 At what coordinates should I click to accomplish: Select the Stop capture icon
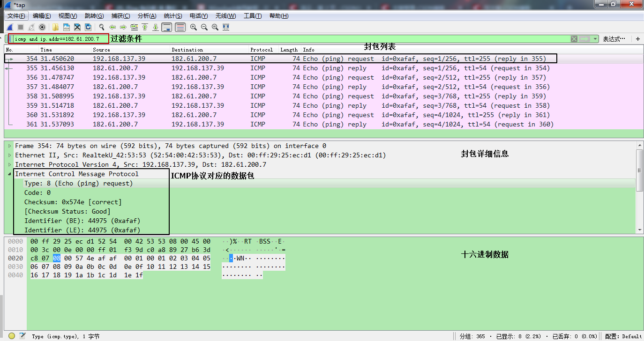(20, 27)
